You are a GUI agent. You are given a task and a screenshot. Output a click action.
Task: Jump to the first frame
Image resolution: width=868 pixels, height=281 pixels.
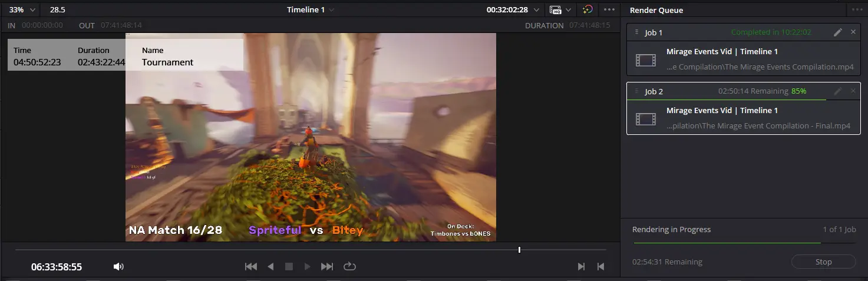coord(251,266)
